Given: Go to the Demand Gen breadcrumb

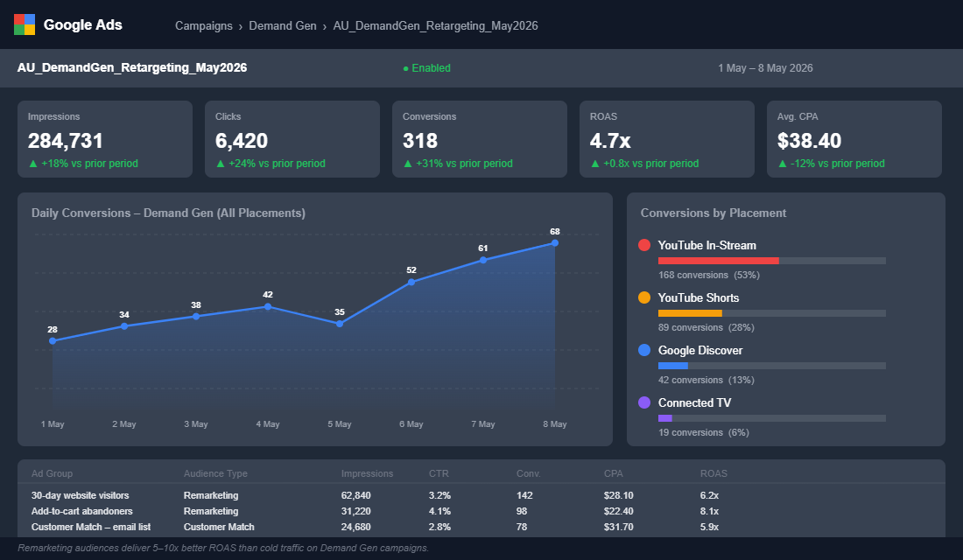Looking at the screenshot, I should [283, 25].
